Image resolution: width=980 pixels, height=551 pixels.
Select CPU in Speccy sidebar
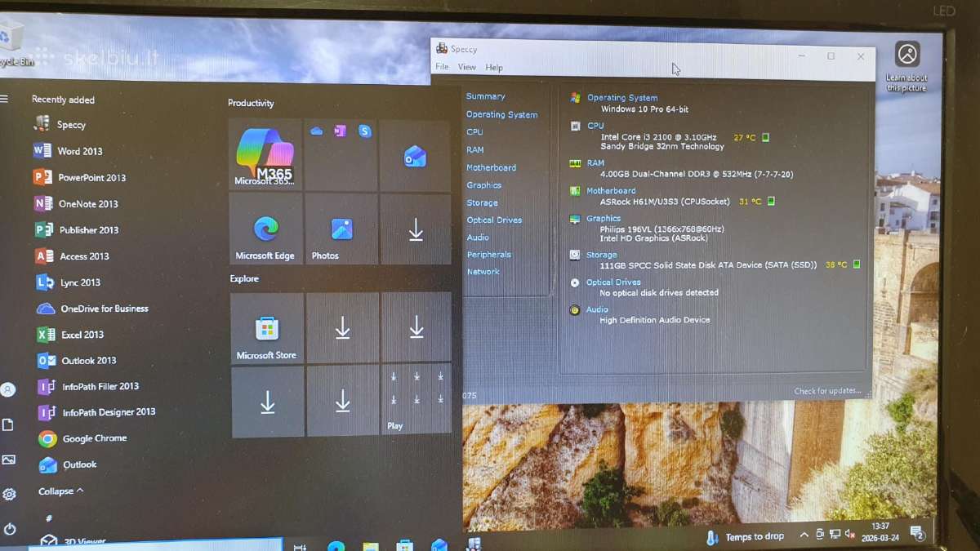point(474,131)
